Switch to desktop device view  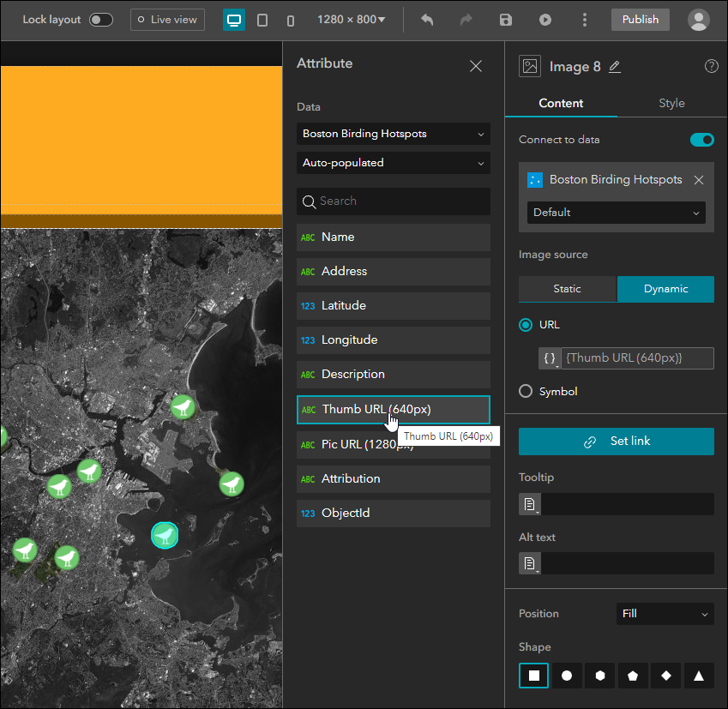(x=233, y=20)
